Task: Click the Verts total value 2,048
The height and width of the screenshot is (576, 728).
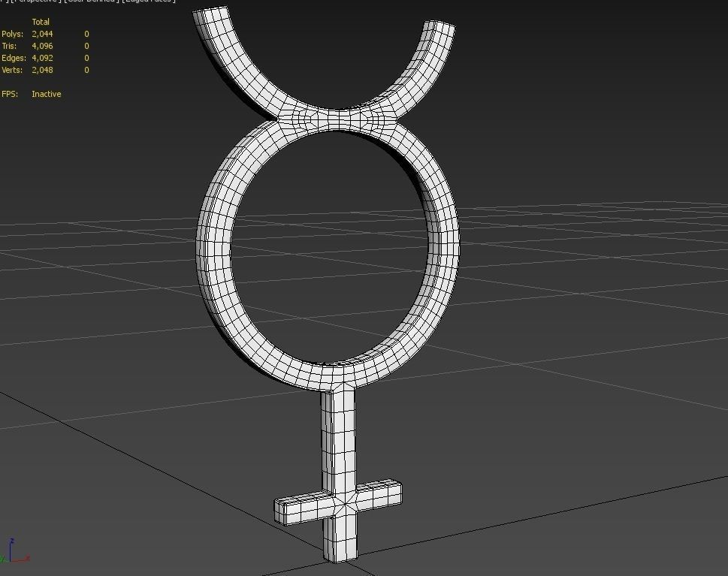Action: click(x=42, y=70)
